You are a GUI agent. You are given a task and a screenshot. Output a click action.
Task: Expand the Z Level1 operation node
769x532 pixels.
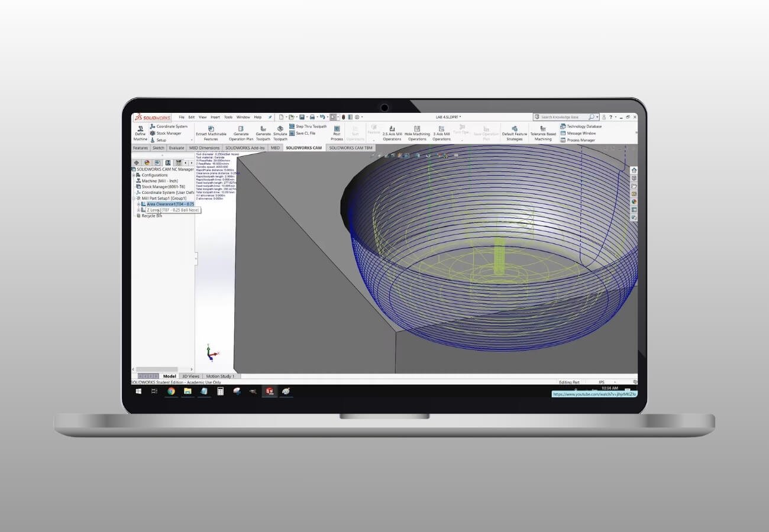[x=138, y=209]
